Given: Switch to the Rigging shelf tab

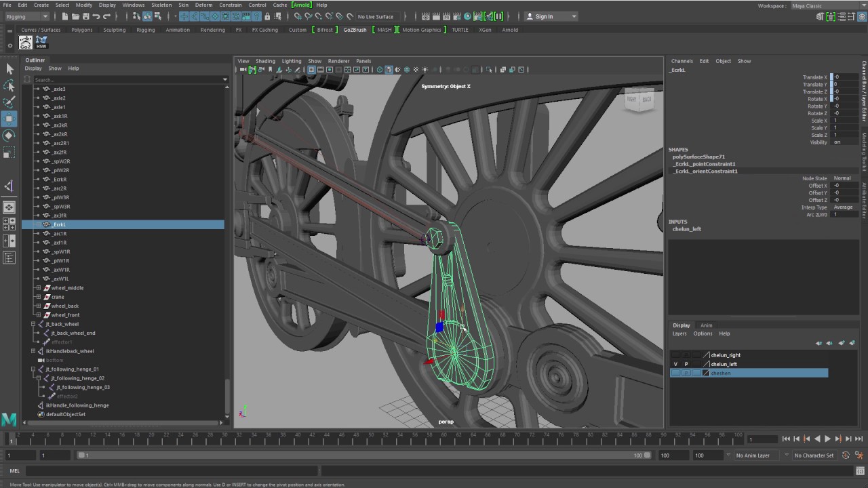Looking at the screenshot, I should 146,30.
